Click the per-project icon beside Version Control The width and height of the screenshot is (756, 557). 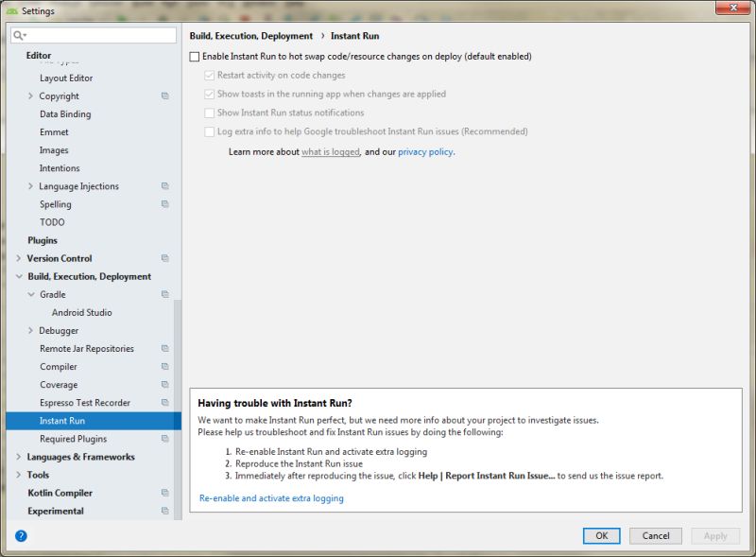tap(164, 258)
